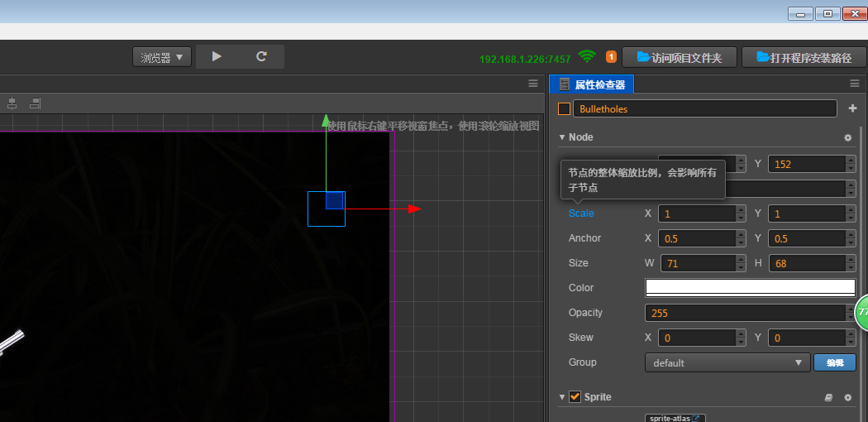The width and height of the screenshot is (868, 422).
Task: Open the project folder via 访问项目文件夹
Action: click(x=680, y=57)
